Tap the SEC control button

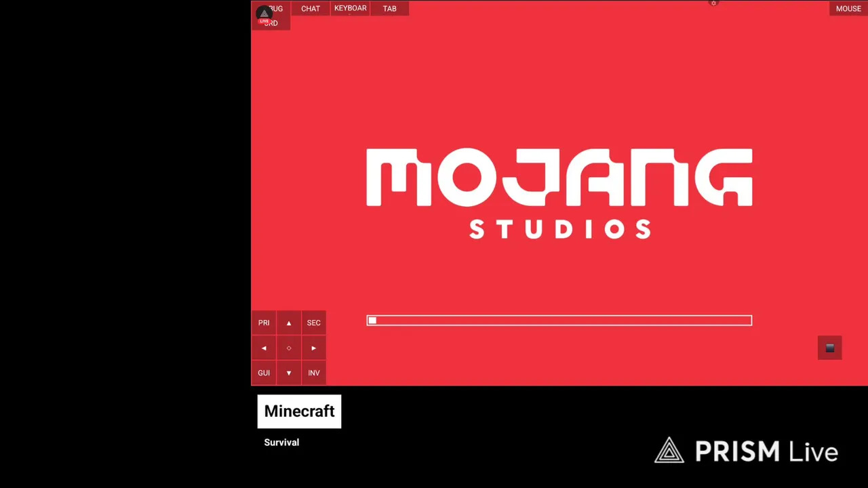click(x=313, y=323)
